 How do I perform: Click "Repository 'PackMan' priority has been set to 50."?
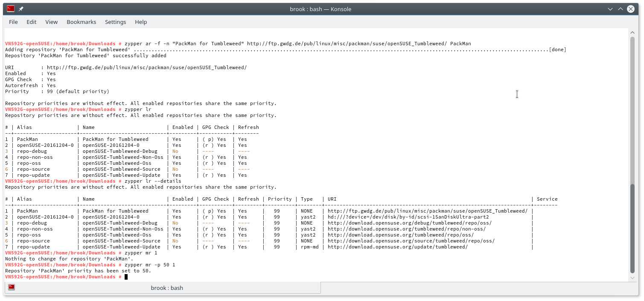pyautogui.click(x=78, y=271)
